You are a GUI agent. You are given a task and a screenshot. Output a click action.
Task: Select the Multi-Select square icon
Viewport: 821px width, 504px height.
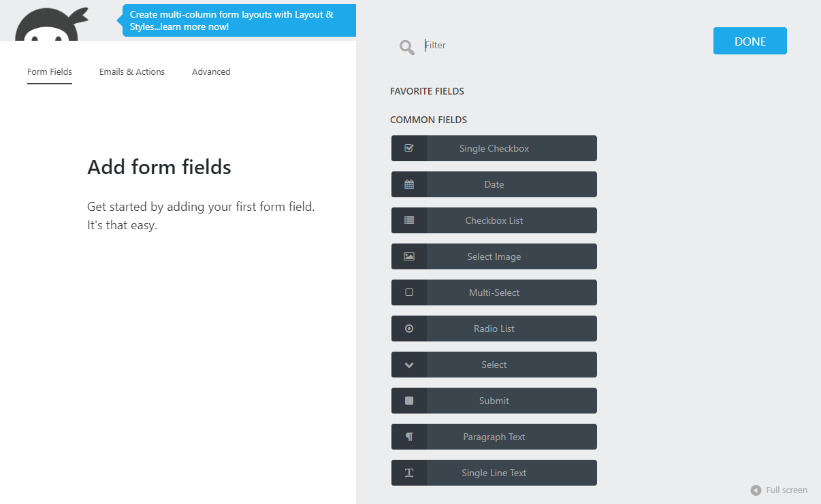click(x=408, y=292)
